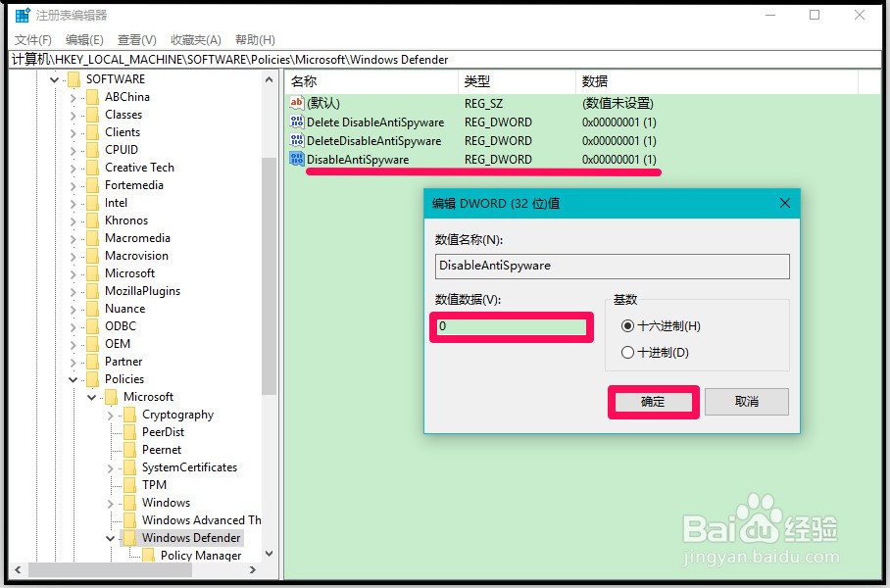890x588 pixels.
Task: Open the 帮助(H) menu
Action: click(255, 40)
